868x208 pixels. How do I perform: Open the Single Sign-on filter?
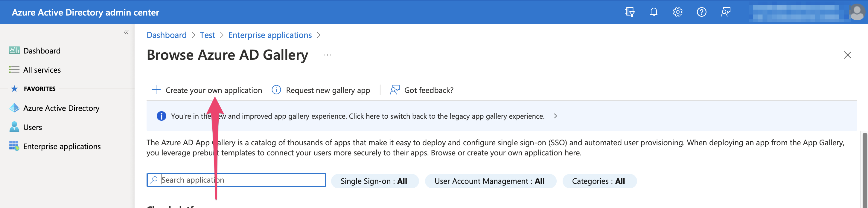374,181
